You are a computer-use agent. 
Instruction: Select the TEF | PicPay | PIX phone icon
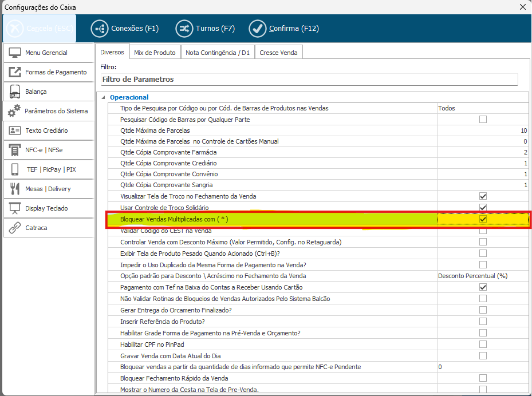click(15, 169)
